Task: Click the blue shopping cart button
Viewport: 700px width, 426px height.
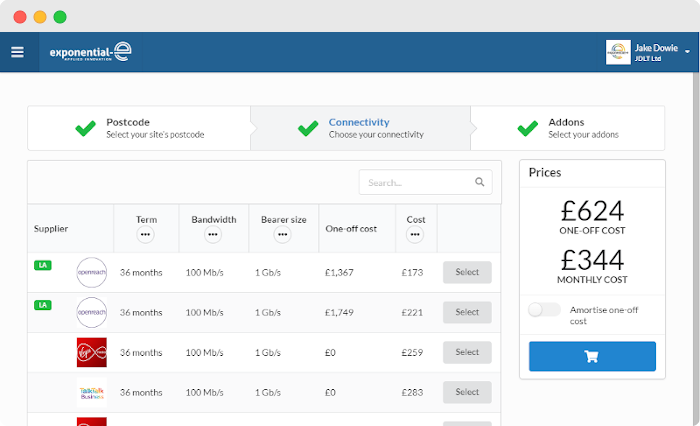Action: [592, 356]
